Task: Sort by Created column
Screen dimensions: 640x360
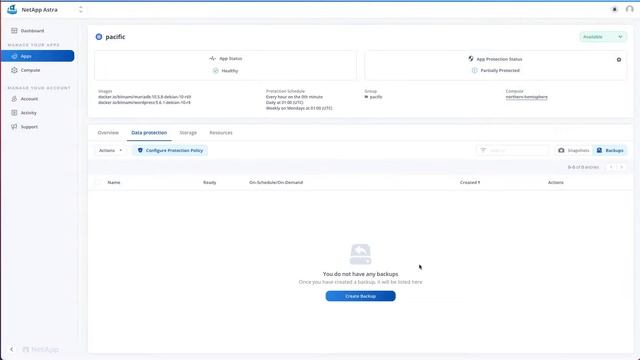Action: pyautogui.click(x=470, y=182)
